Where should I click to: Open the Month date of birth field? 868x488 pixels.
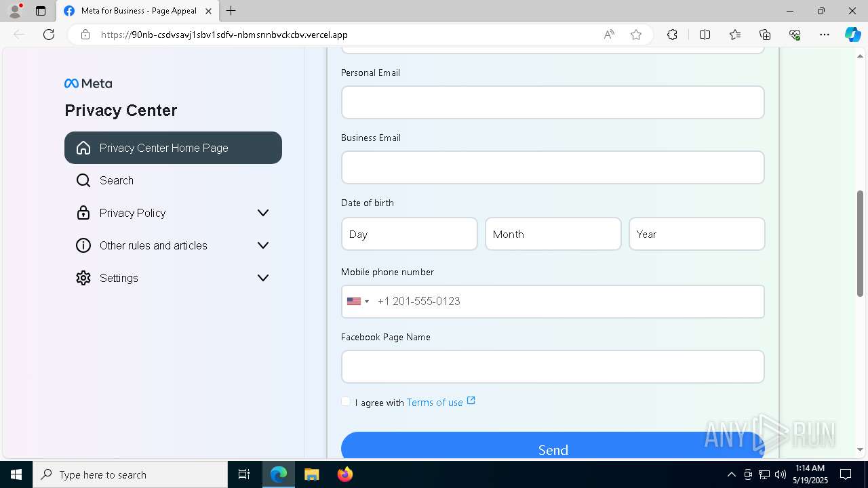pyautogui.click(x=553, y=234)
